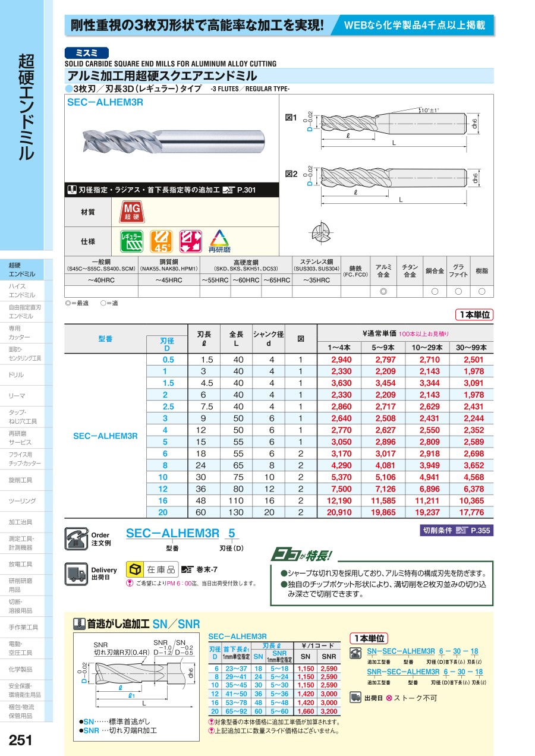
Task: Go to the ドリル sidebar section
Action: 17,375
